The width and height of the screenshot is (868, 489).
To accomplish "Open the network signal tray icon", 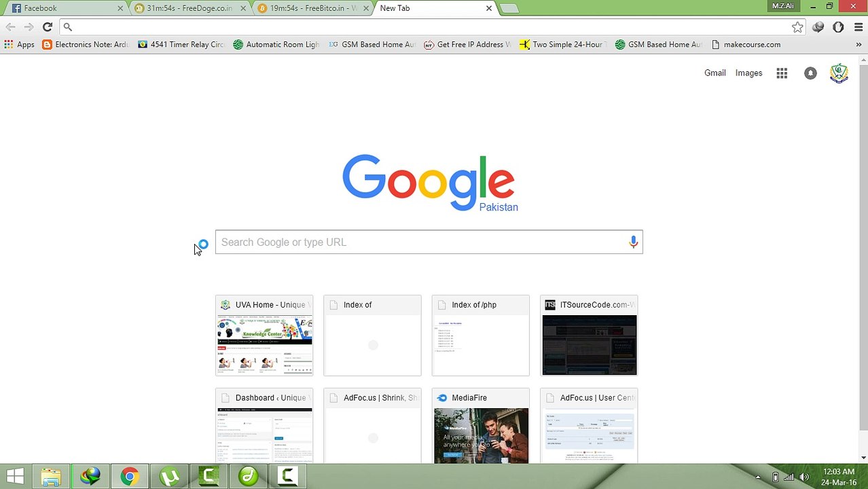I will coord(789,477).
